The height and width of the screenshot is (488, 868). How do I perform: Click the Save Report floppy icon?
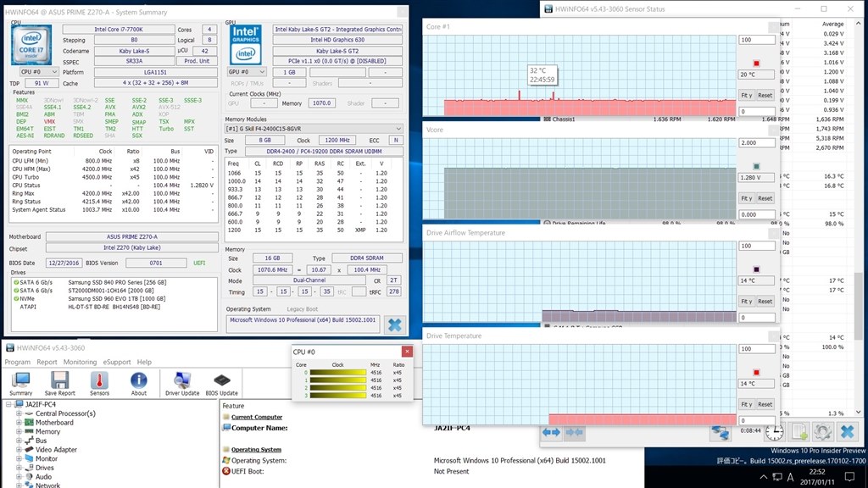click(59, 383)
